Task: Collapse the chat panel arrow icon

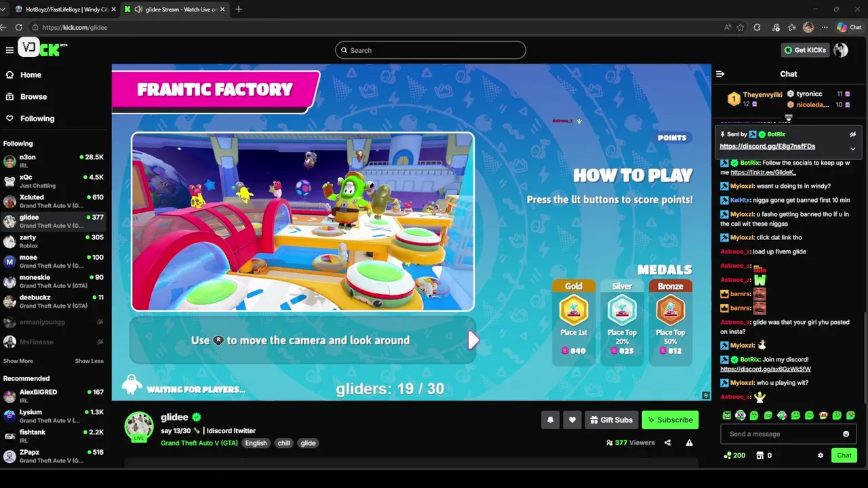Action: pyautogui.click(x=720, y=74)
